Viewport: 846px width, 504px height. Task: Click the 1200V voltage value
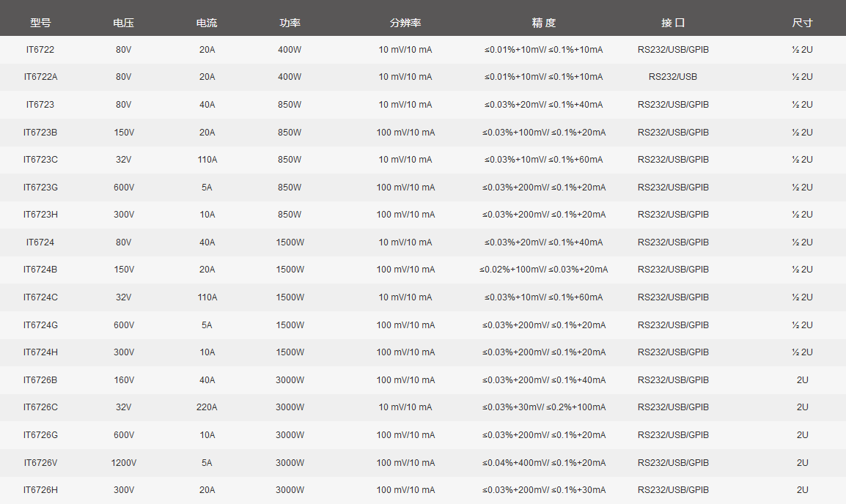click(x=124, y=462)
